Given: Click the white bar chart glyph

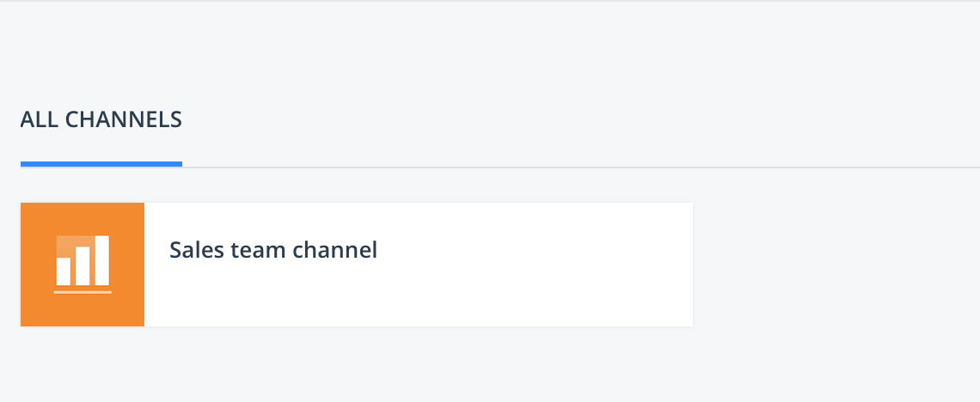Looking at the screenshot, I should tap(83, 264).
